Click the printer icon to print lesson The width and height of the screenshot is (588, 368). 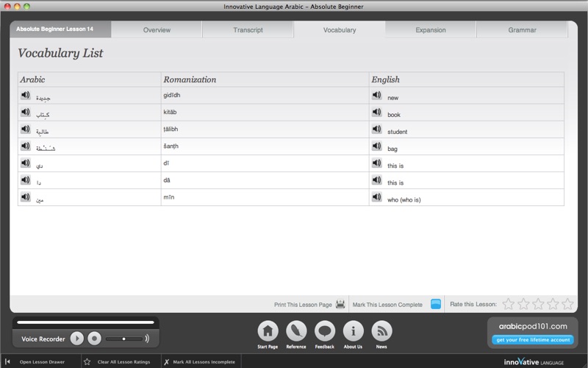coord(340,304)
